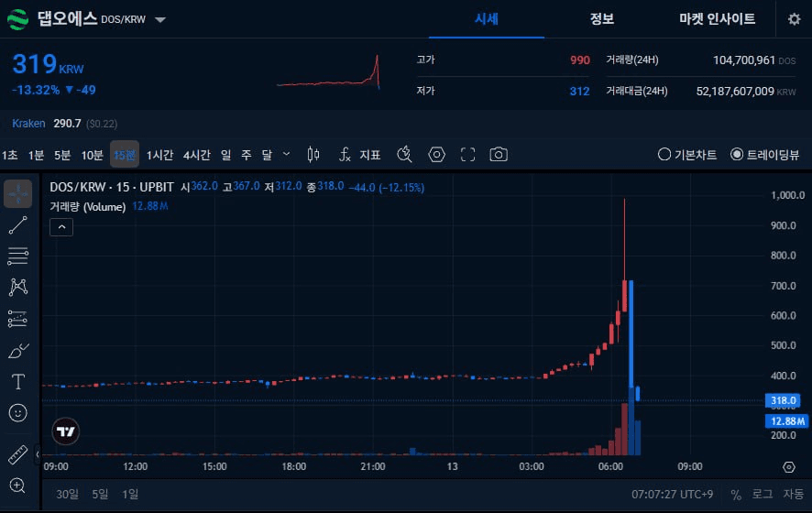Collapse the indicator legend chevron
Viewport: 812px width, 513px height.
[61, 227]
